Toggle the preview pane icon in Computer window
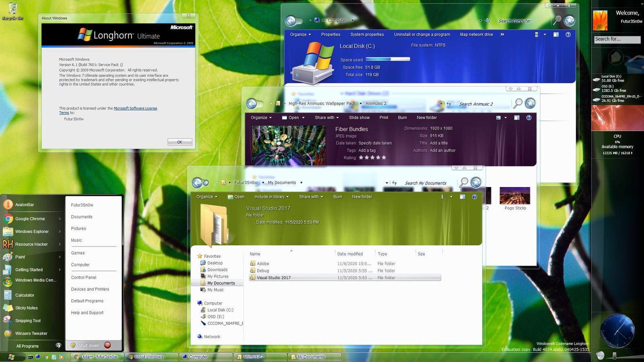This screenshot has height=362, width=644. (556, 35)
